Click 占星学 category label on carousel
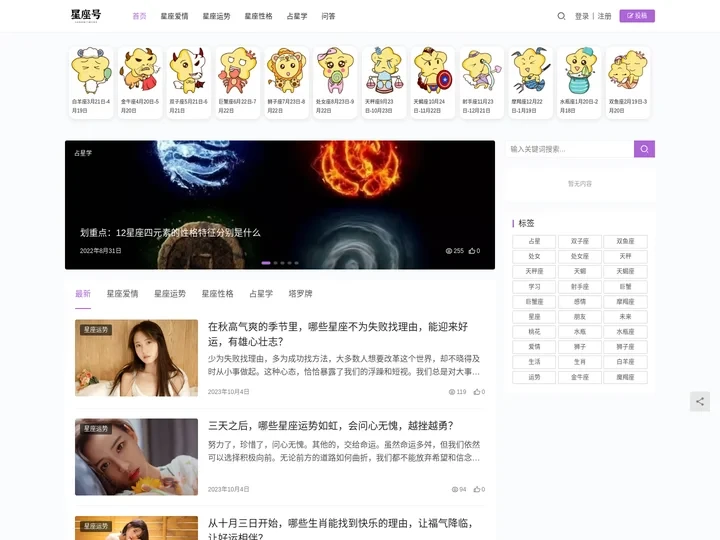 [x=83, y=153]
